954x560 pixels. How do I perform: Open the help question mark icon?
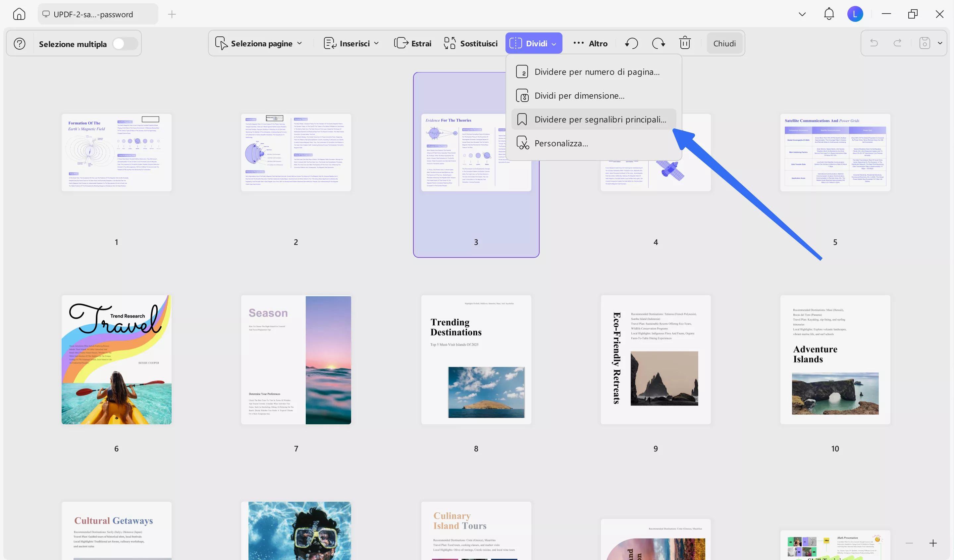(x=20, y=44)
